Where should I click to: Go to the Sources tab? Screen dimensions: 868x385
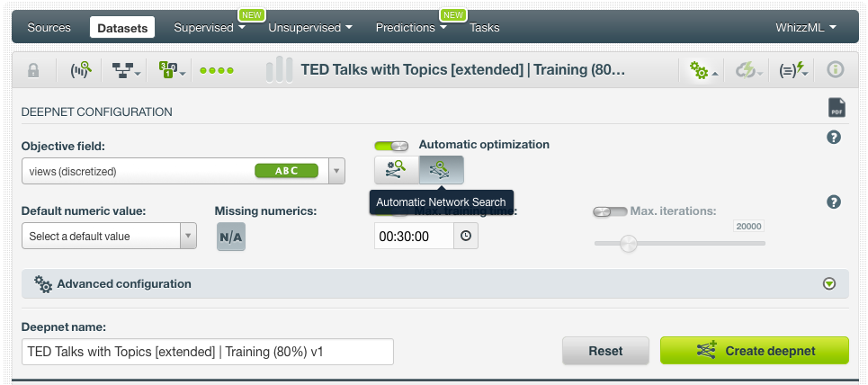(x=49, y=28)
